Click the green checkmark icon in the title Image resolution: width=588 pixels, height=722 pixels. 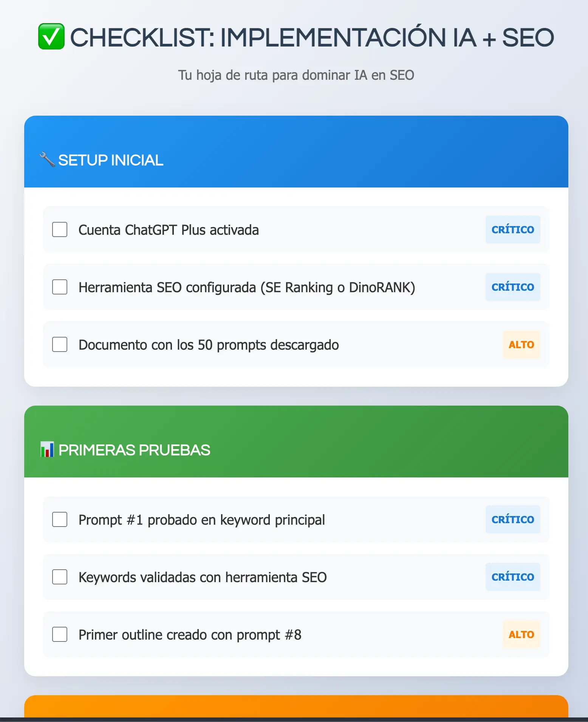click(52, 36)
